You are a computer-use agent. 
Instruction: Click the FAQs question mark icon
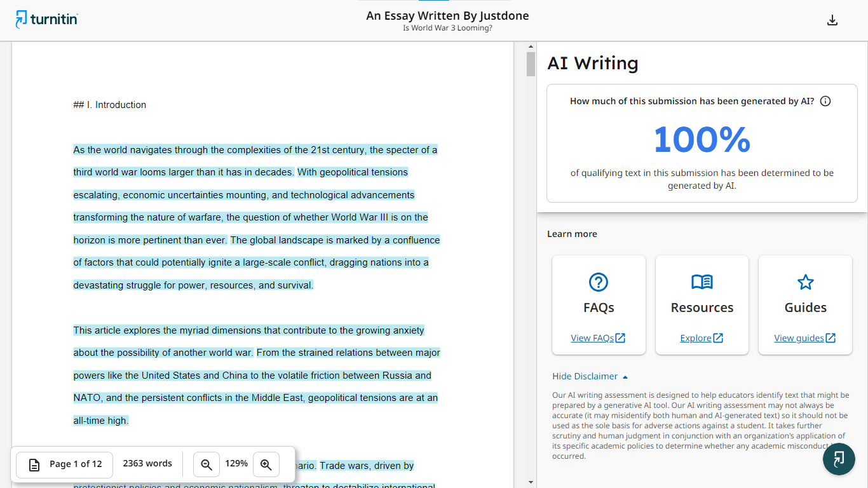pos(599,282)
